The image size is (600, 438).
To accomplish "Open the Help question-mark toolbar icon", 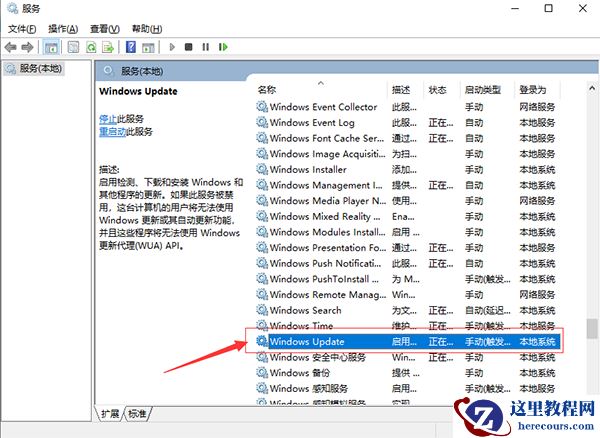I will coord(131,47).
